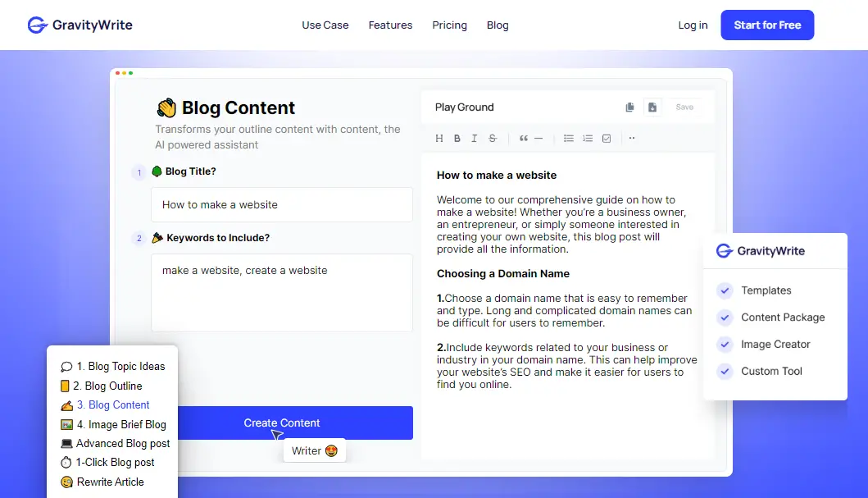
Task: Apply strikethrough formatting
Action: click(492, 138)
